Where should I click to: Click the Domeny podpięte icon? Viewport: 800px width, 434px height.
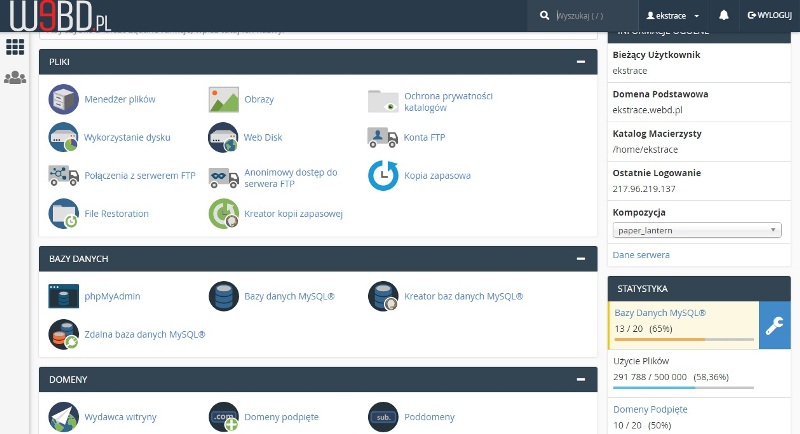tap(223, 417)
